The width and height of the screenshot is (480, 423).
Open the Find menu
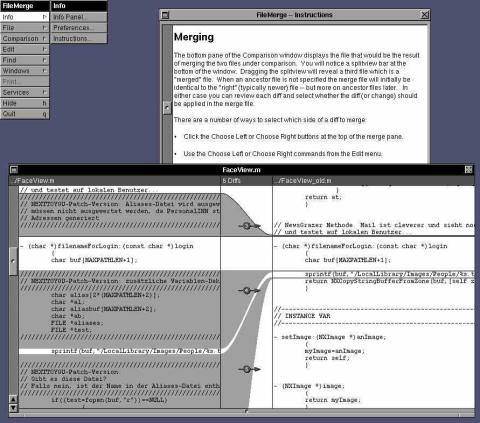pyautogui.click(x=24, y=60)
